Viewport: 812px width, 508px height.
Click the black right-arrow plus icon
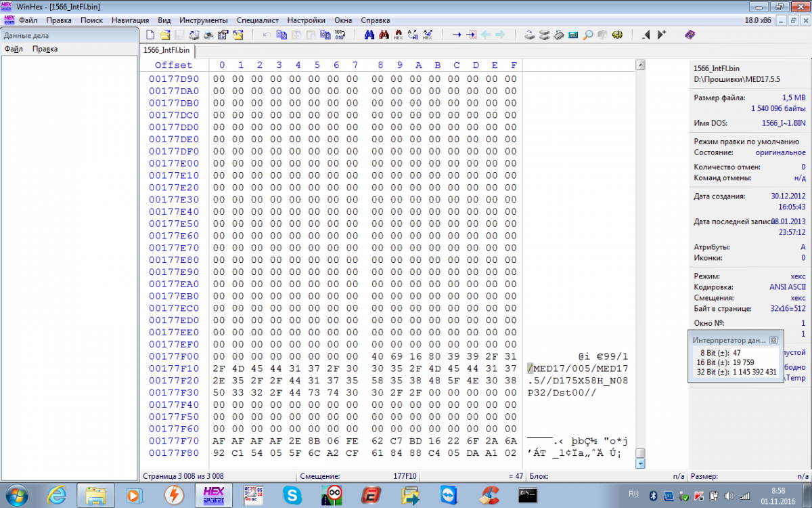coord(661,35)
